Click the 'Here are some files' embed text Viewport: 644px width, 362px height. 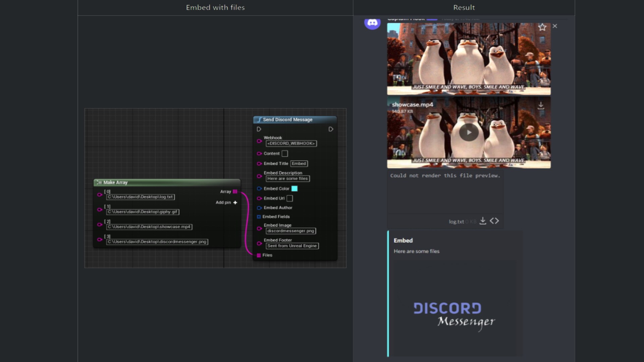click(x=416, y=251)
